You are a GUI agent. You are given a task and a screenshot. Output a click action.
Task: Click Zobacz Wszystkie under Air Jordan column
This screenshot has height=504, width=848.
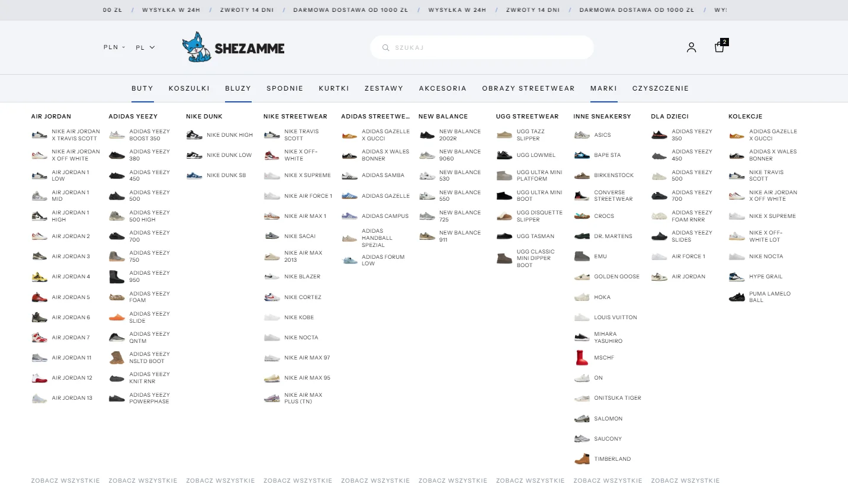pyautogui.click(x=66, y=481)
